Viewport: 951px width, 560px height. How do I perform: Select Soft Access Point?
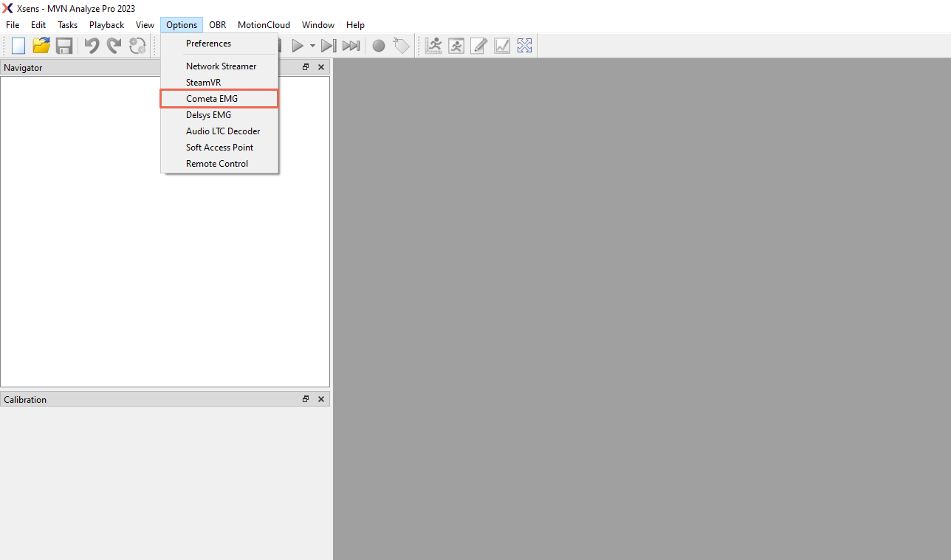[219, 148]
